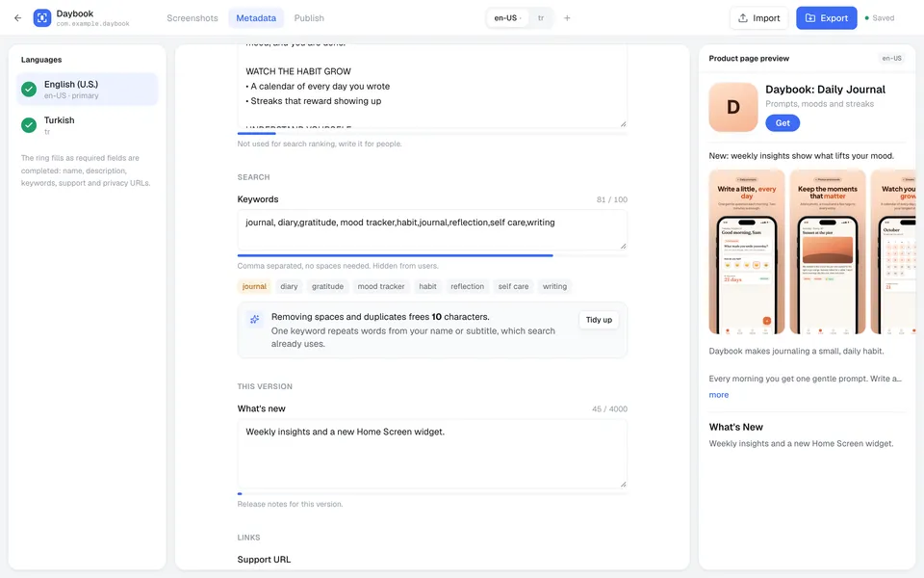Select English (U.S.) in Languages list
Screen dimensions: 924x578
point(88,89)
